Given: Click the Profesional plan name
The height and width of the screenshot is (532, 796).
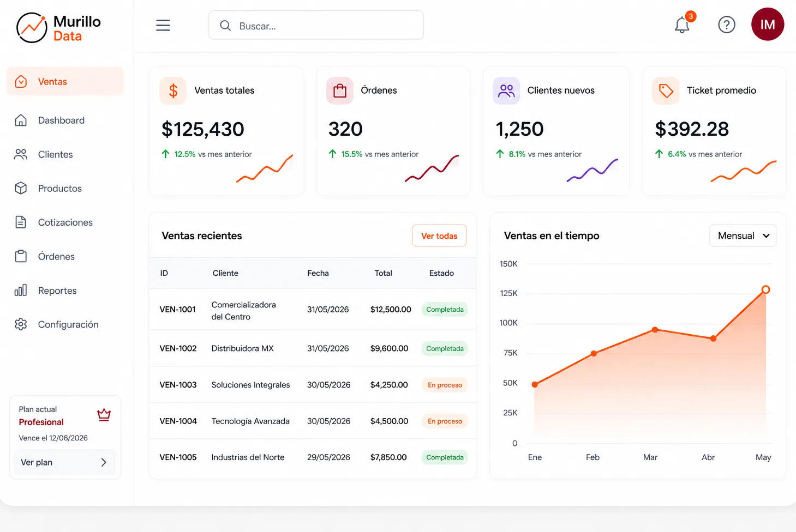Looking at the screenshot, I should pos(41,422).
